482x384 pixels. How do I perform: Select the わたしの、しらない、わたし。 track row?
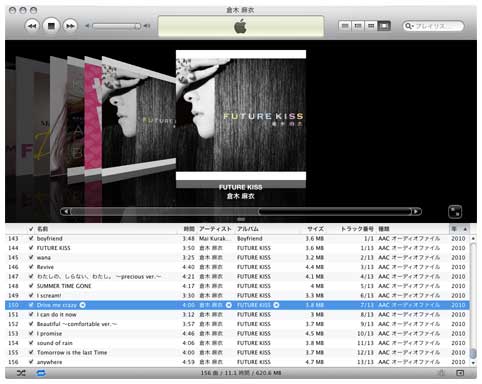click(237, 277)
